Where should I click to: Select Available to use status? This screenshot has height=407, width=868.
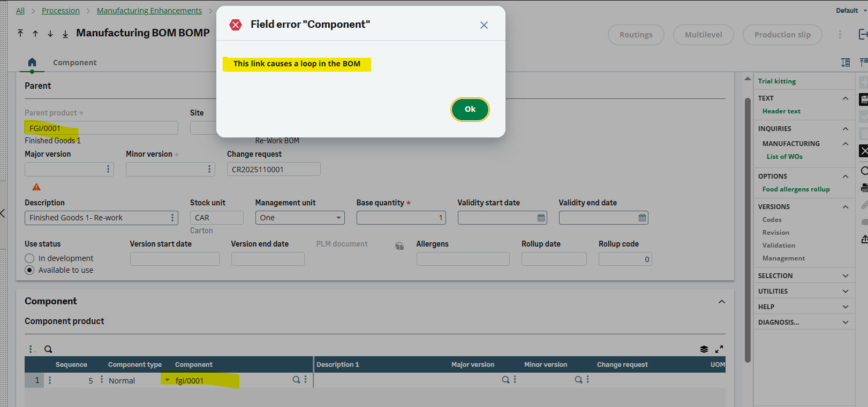click(x=29, y=270)
